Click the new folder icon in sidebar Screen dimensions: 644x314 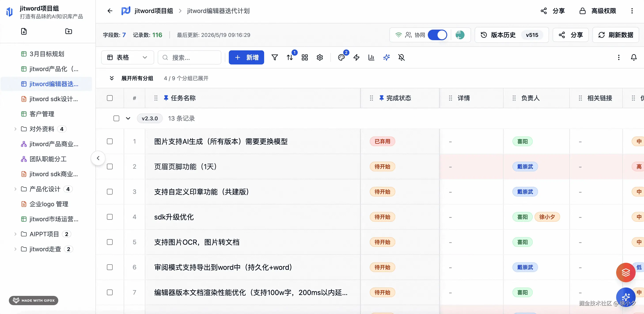pyautogui.click(x=68, y=31)
